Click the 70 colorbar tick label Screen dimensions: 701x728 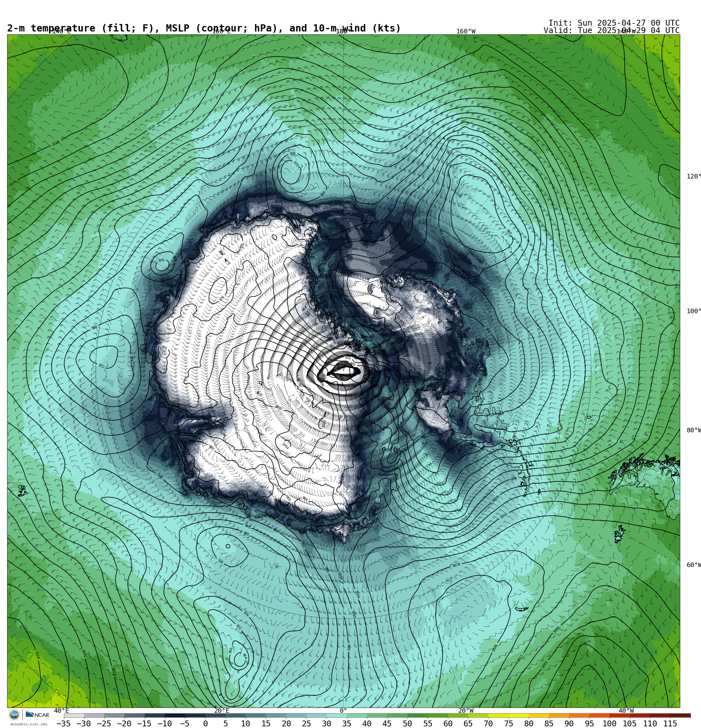(x=488, y=723)
